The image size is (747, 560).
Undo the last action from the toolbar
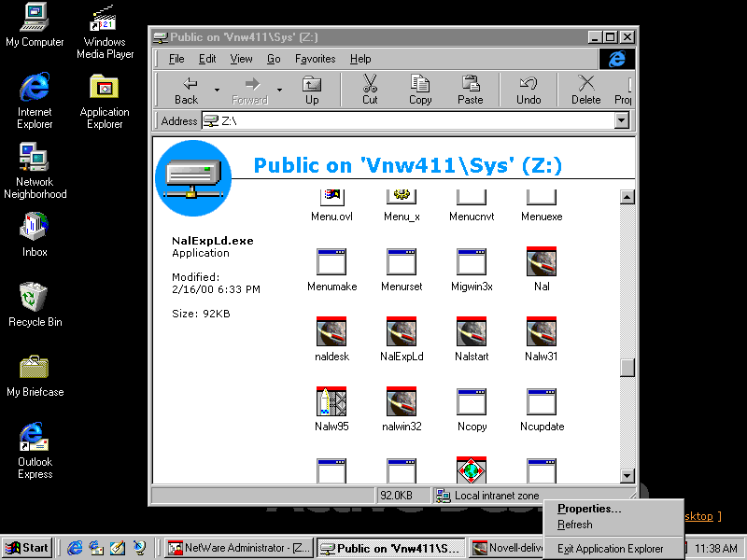529,90
